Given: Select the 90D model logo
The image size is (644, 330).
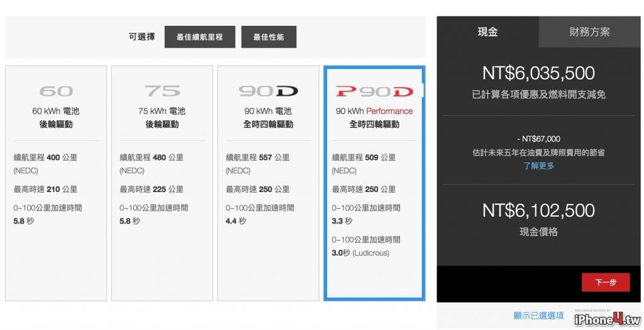Looking at the screenshot, I should click(x=268, y=91).
